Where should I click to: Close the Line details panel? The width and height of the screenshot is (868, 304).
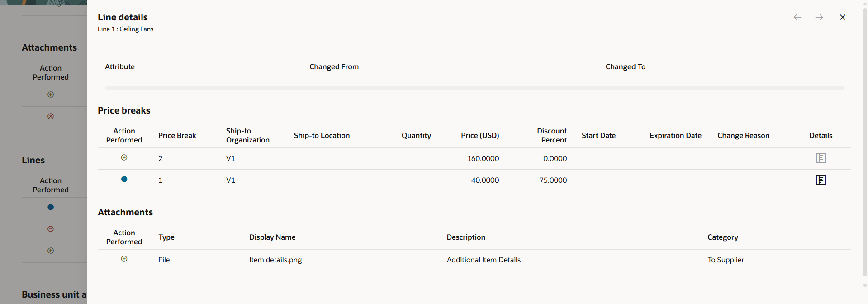point(843,17)
